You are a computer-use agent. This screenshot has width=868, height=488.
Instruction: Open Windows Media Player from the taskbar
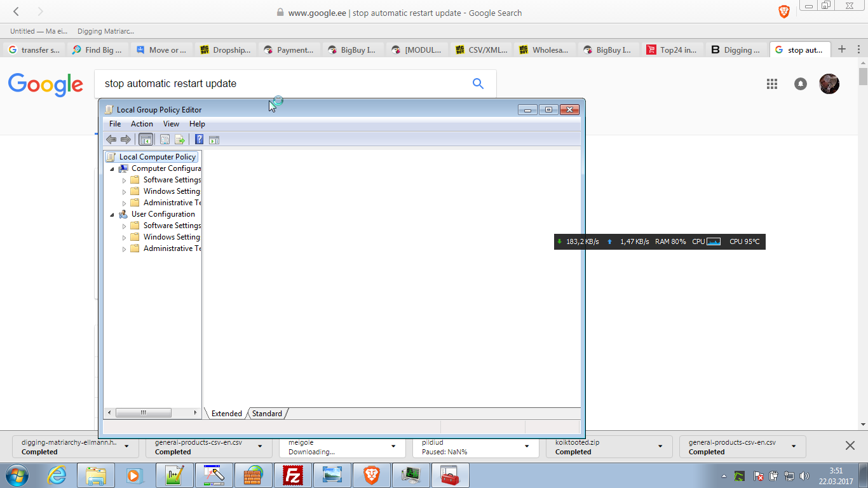pos(133,475)
